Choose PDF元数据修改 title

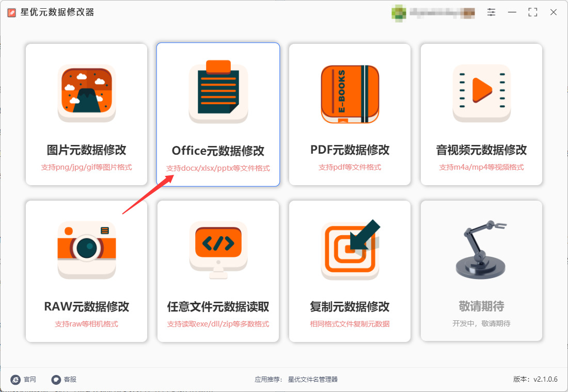point(350,150)
